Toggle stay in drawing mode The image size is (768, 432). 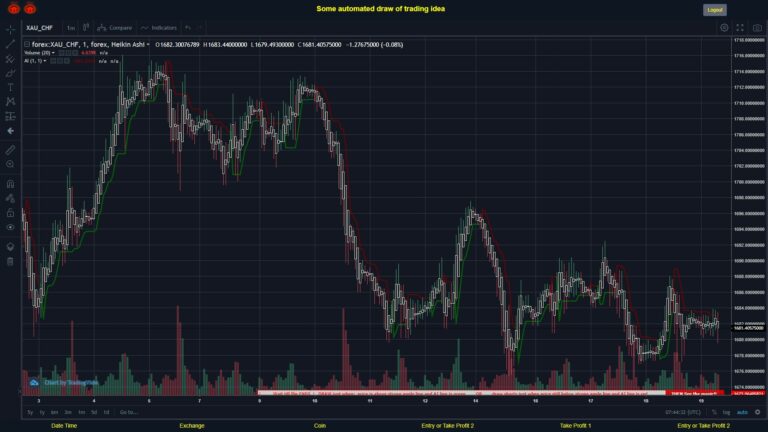(x=10, y=198)
